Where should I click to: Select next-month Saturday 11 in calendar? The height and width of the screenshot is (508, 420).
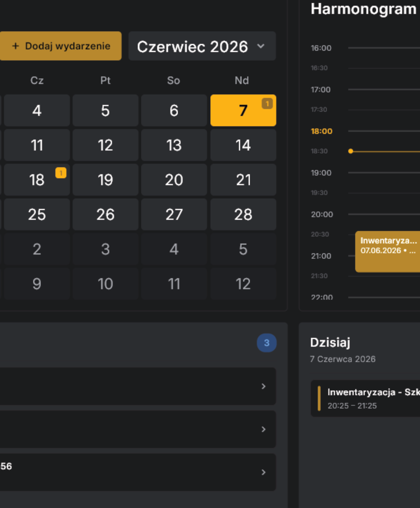coord(174,284)
